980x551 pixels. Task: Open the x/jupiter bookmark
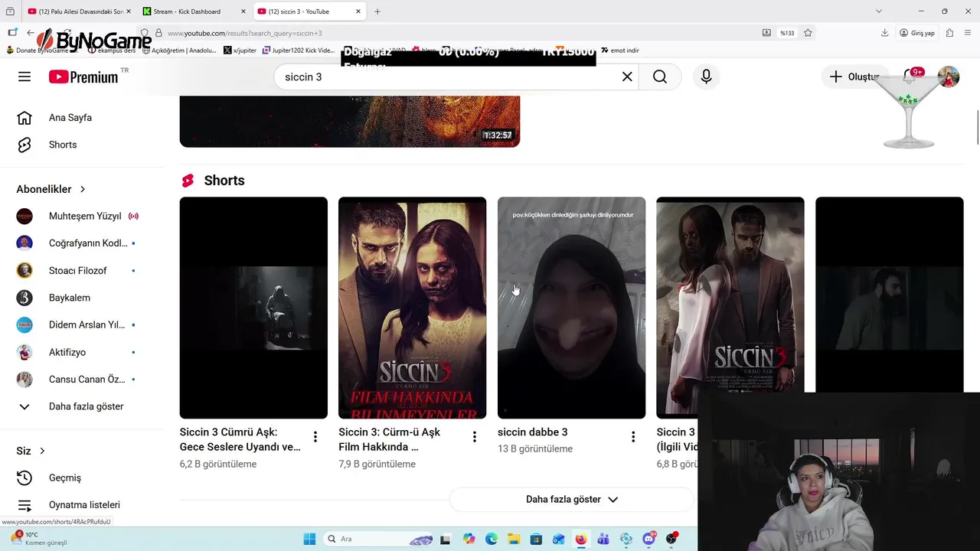click(240, 51)
